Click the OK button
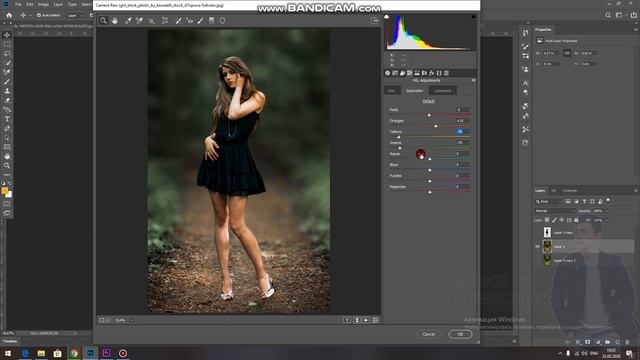The height and width of the screenshot is (360, 640). pos(460,334)
